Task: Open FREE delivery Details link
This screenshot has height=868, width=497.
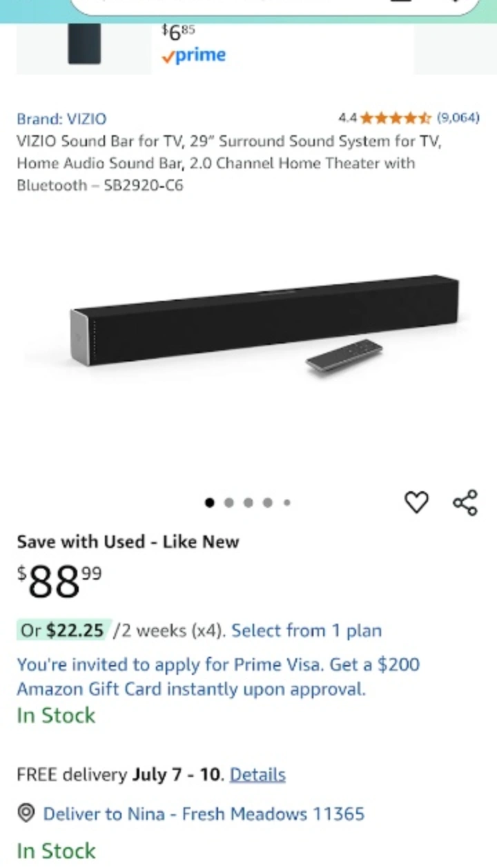Action: [x=257, y=775]
